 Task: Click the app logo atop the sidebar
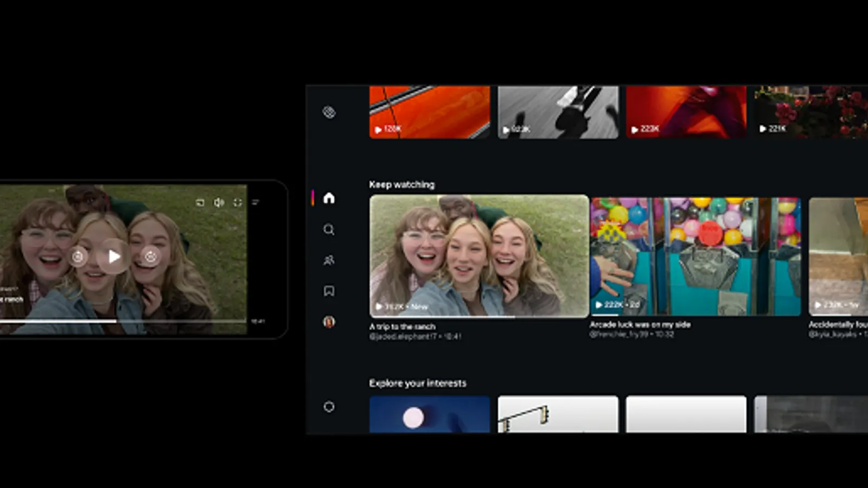(329, 112)
